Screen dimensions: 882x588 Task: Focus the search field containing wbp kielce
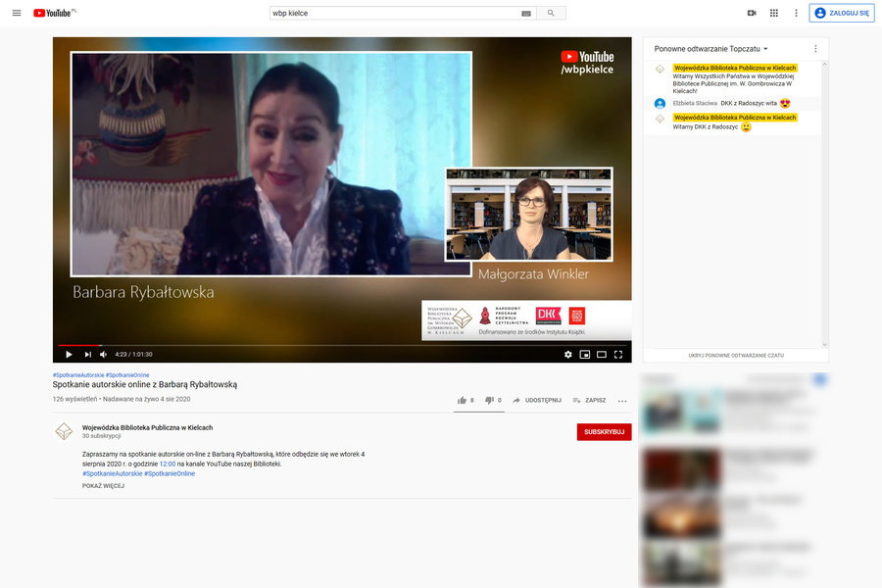[396, 13]
